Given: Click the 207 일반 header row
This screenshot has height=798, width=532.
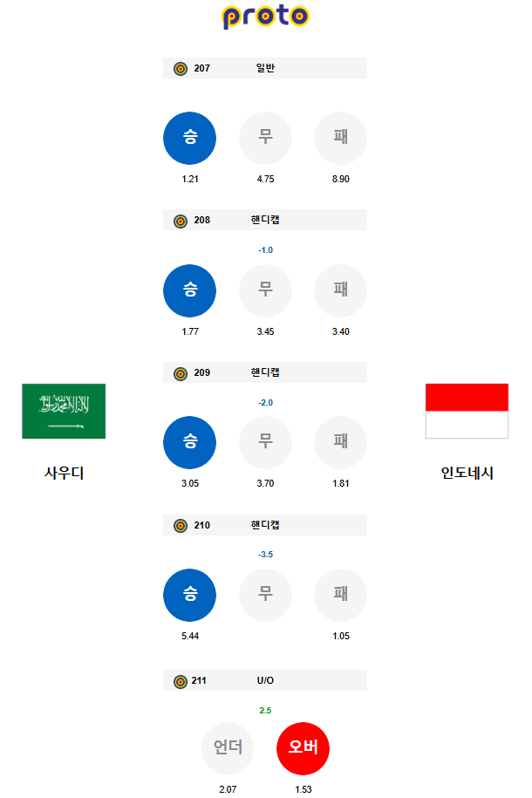Looking at the screenshot, I should pos(265,68).
